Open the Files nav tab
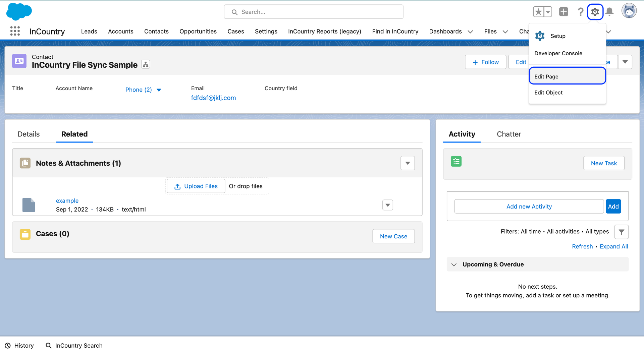Screen dimensions: 644x353 click(x=490, y=32)
